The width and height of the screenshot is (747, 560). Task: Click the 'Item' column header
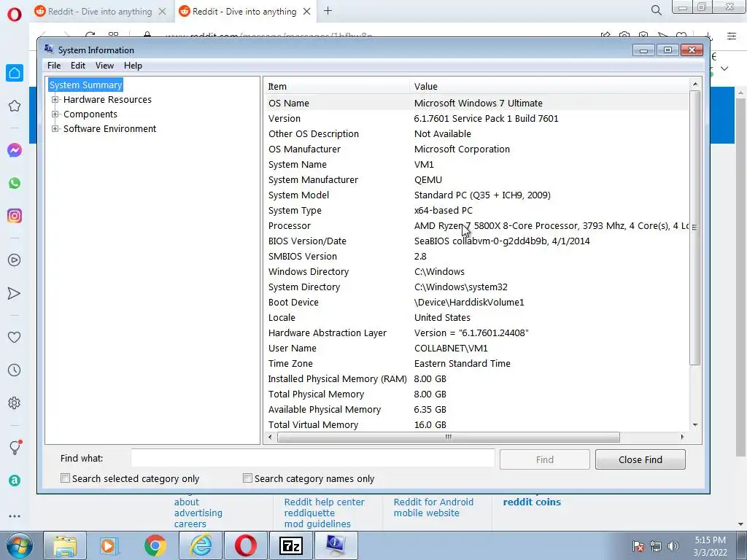tap(336, 86)
